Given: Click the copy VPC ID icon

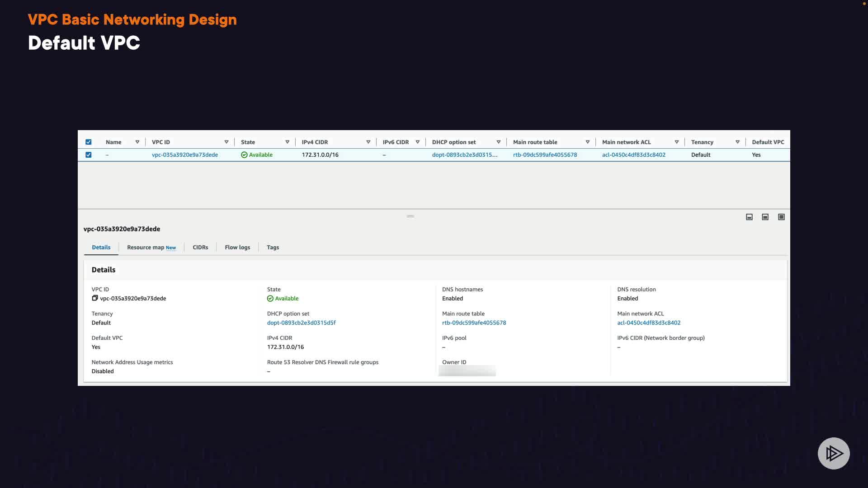Looking at the screenshot, I should (95, 298).
